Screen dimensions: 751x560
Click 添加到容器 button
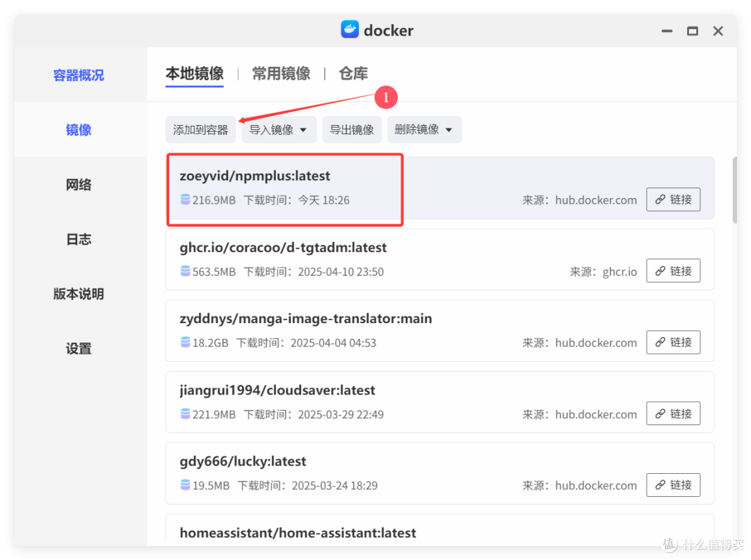[x=201, y=130]
